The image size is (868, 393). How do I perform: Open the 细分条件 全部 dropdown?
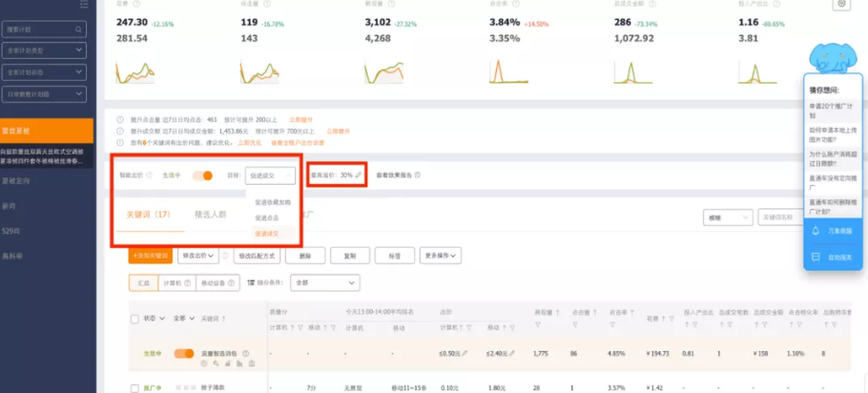coord(324,282)
